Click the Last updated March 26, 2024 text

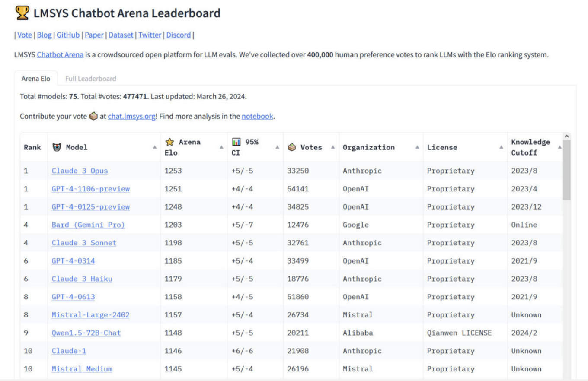click(198, 96)
